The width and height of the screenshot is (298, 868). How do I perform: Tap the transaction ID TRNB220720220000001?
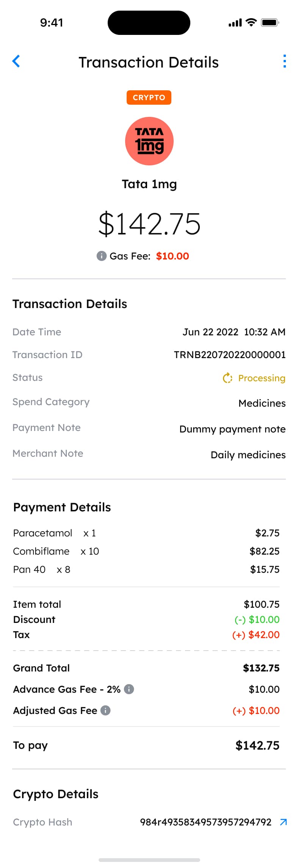pos(229,355)
